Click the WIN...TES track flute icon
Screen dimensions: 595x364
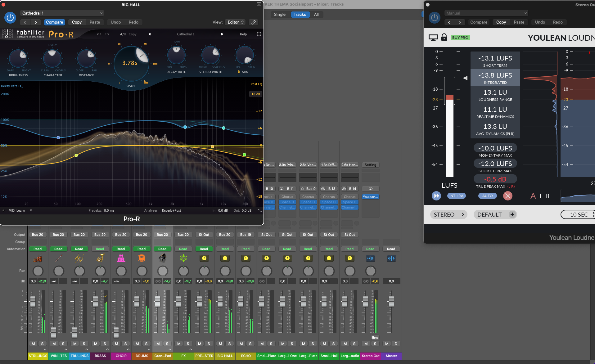pyautogui.click(x=58, y=258)
